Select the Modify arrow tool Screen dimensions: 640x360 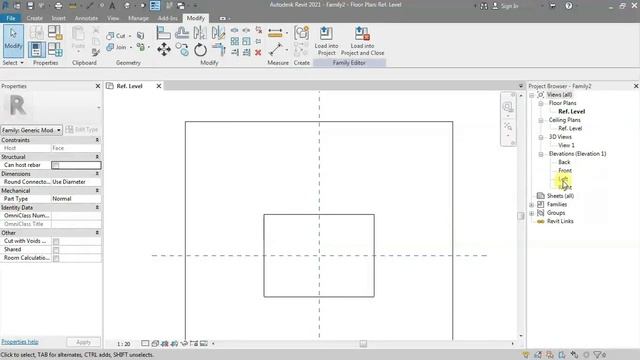click(x=13, y=40)
